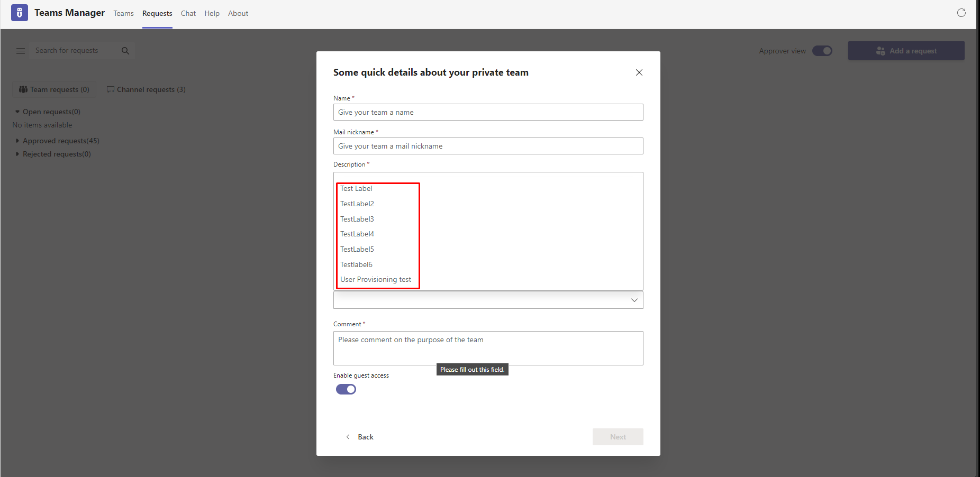The height and width of the screenshot is (477, 980).
Task: Toggle Enable guest access switch
Action: click(346, 389)
